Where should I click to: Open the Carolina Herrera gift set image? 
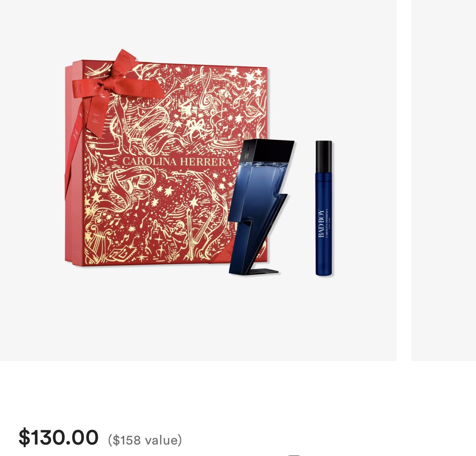[198, 180]
